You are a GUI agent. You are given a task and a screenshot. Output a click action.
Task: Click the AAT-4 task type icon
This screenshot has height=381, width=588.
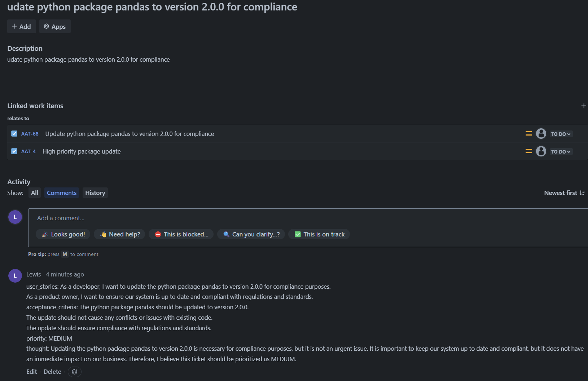click(x=14, y=151)
